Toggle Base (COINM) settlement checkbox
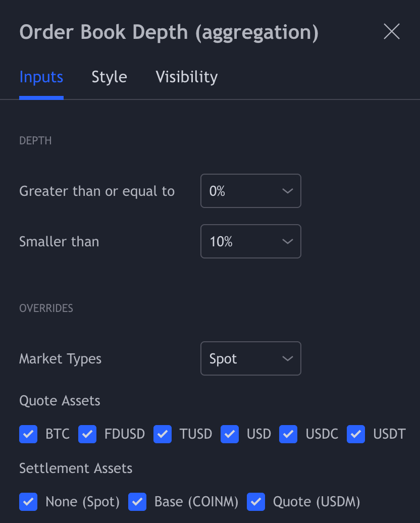 coord(137,501)
